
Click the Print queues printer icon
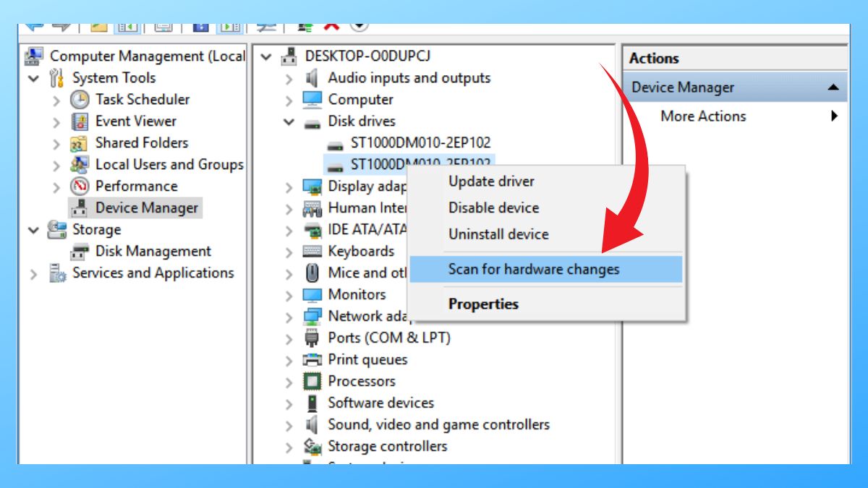(x=312, y=360)
